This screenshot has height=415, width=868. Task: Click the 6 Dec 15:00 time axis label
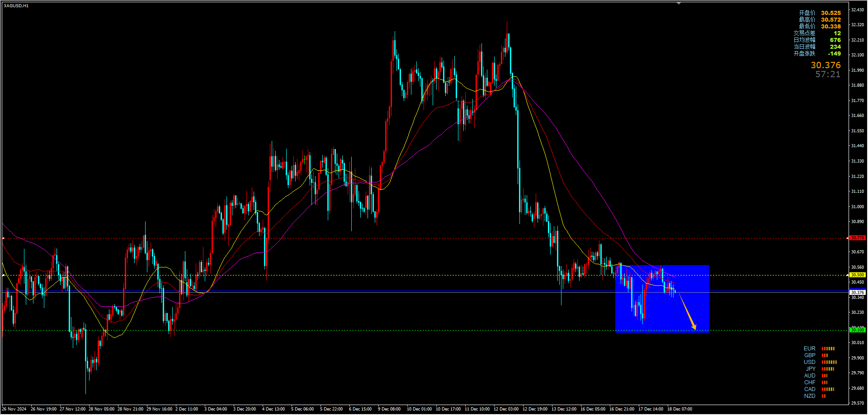(360, 409)
